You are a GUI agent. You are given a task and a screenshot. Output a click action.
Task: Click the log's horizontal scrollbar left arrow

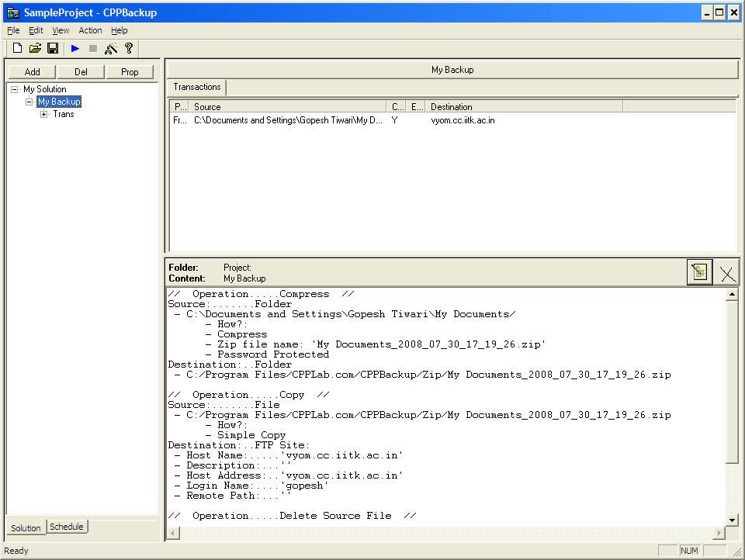click(x=173, y=533)
